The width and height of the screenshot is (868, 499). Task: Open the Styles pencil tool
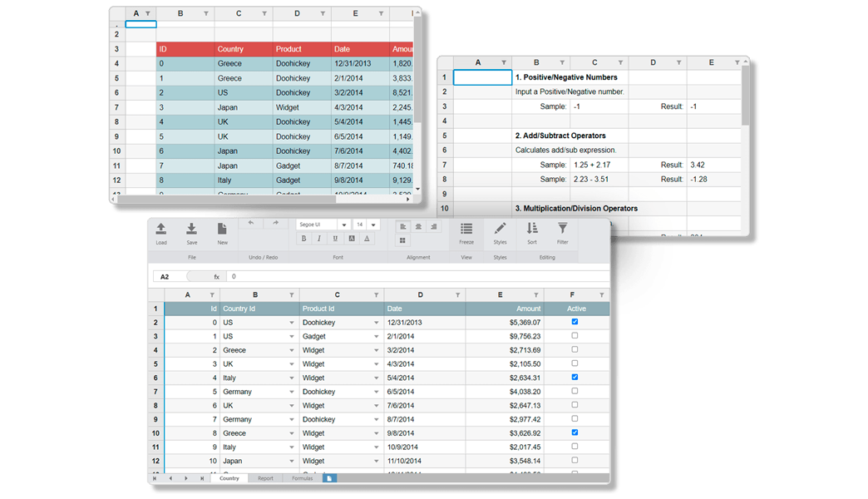coord(500,229)
